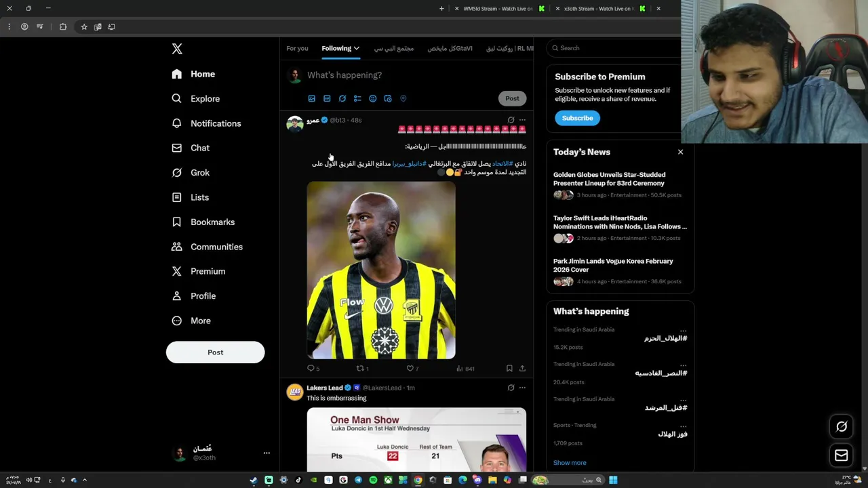Image resolution: width=868 pixels, height=488 pixels.
Task: Open Explore in the sidebar
Action: 196,98
